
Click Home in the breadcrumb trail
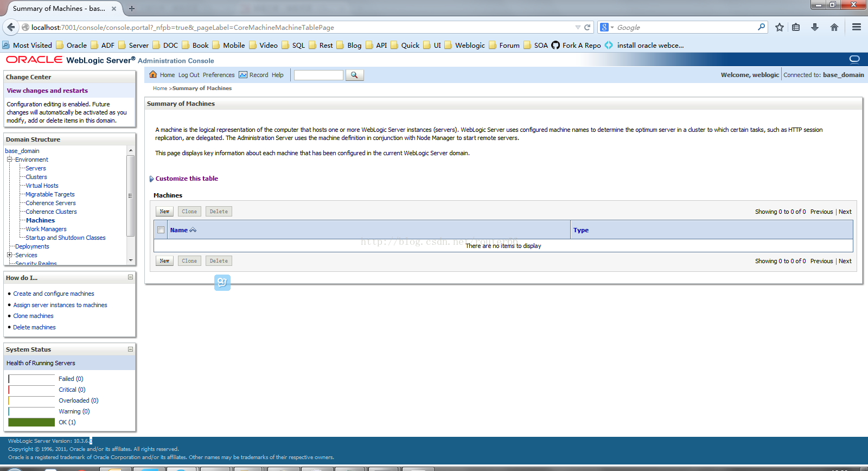tap(160, 88)
